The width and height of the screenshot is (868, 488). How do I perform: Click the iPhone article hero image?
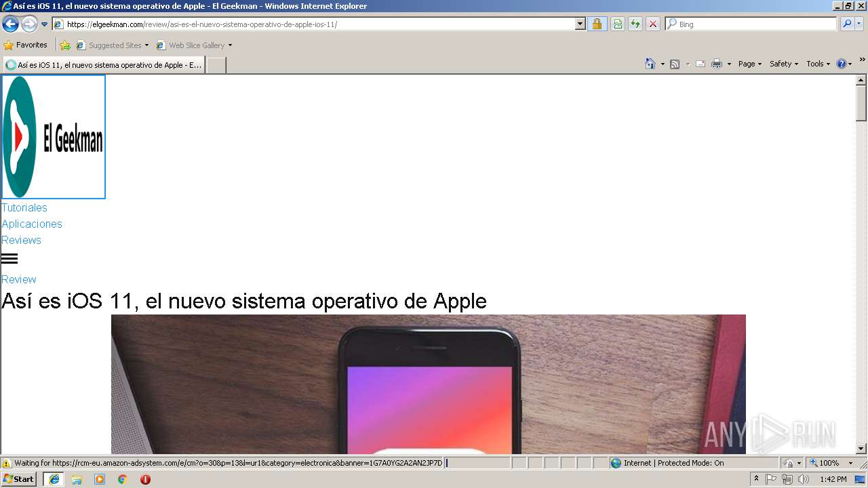coord(429,384)
